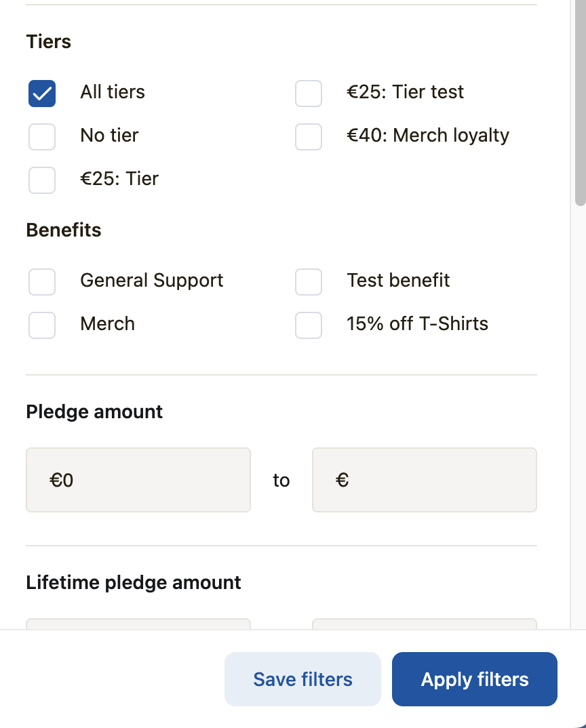Click the Lifetime pledge amount heading
The height and width of the screenshot is (728, 586).
134,583
